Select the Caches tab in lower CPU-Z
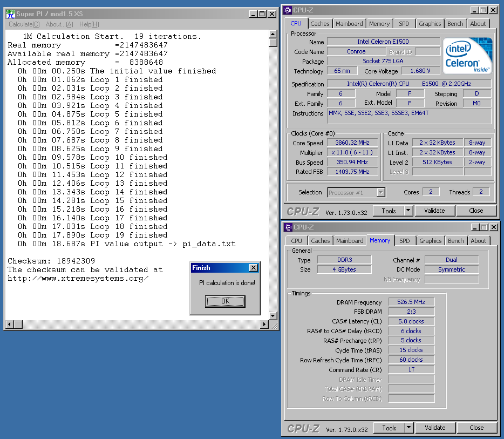Screen dimensions: 504x439 [x=321, y=241]
